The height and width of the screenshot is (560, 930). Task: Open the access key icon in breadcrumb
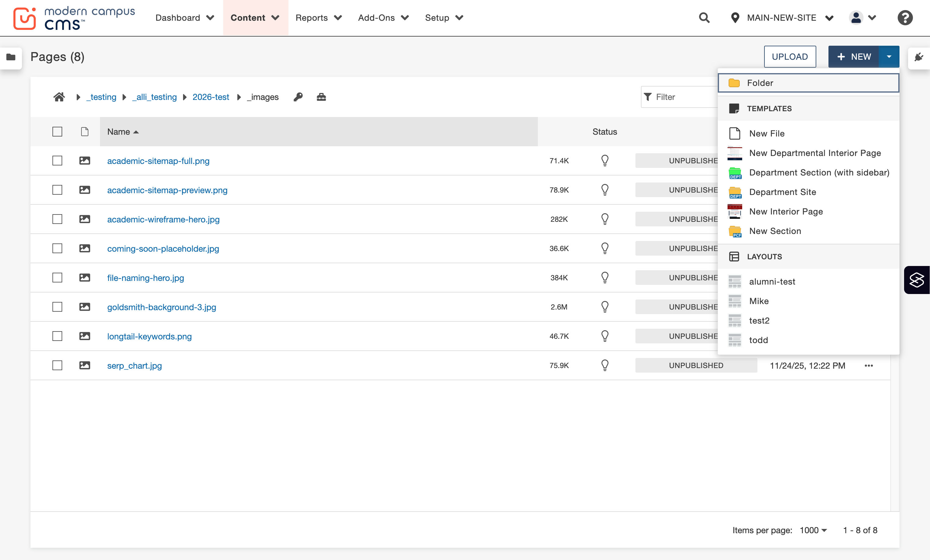click(298, 97)
